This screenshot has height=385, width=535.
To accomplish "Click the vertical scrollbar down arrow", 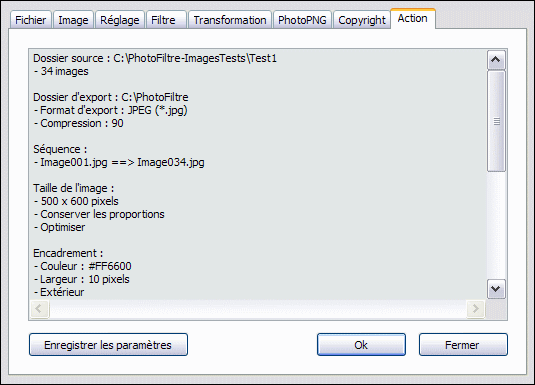I will pyautogui.click(x=496, y=289).
